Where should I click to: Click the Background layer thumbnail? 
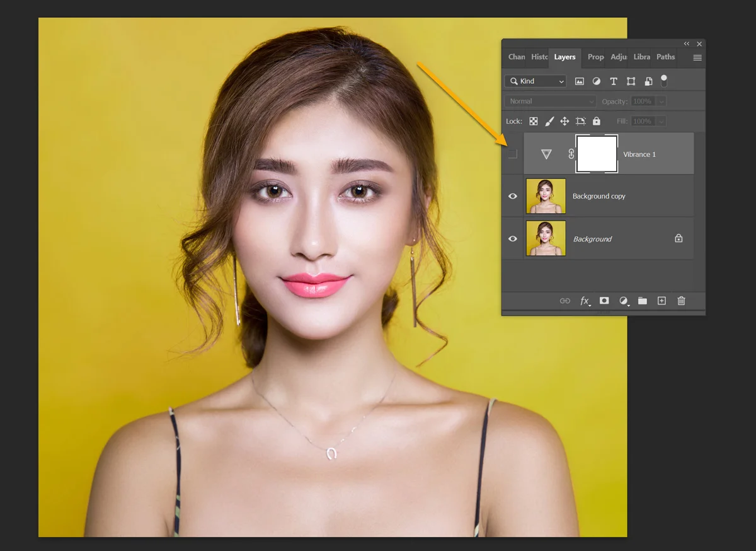pos(546,238)
